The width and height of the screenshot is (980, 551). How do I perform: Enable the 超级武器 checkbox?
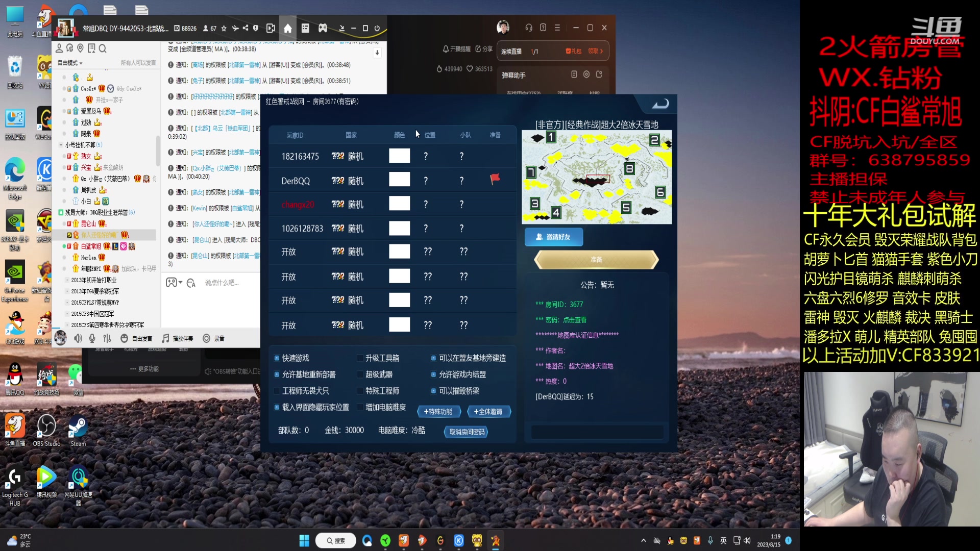[360, 374]
